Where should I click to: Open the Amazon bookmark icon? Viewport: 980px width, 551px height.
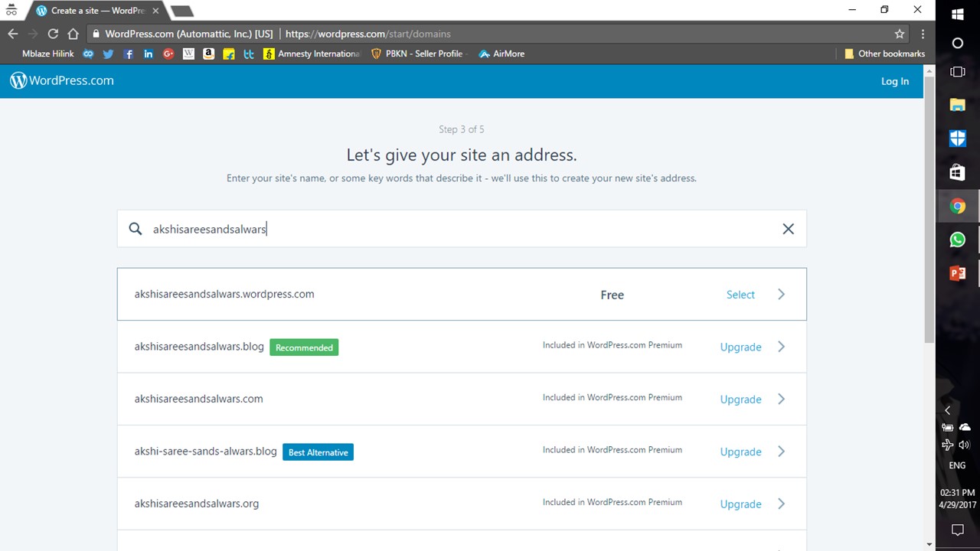pos(208,54)
